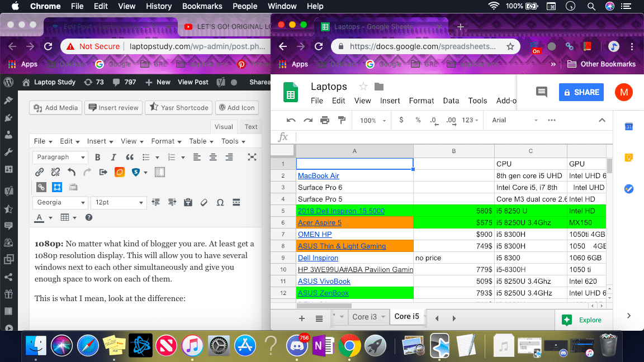Switch to the Core i5 sheet tab

(407, 316)
